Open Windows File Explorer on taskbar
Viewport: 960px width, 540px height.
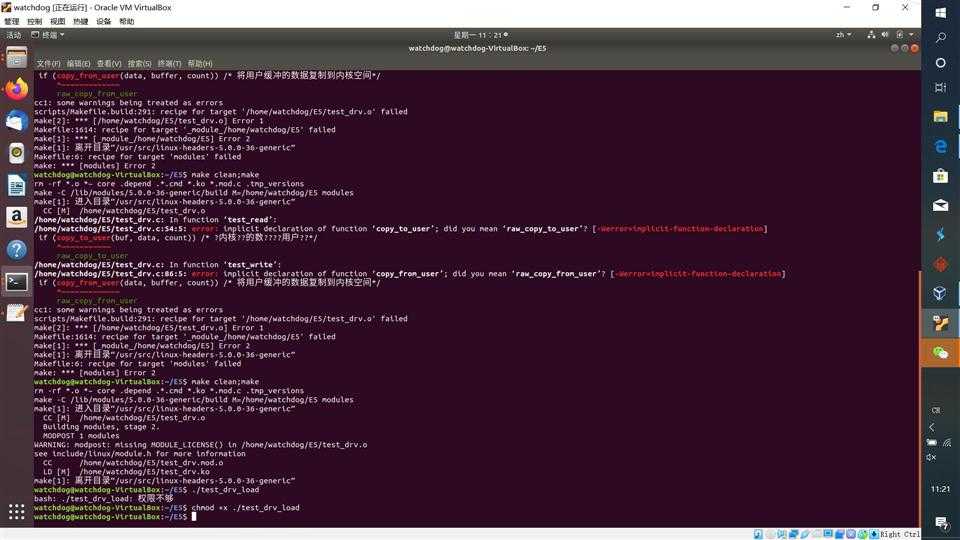pos(940,116)
